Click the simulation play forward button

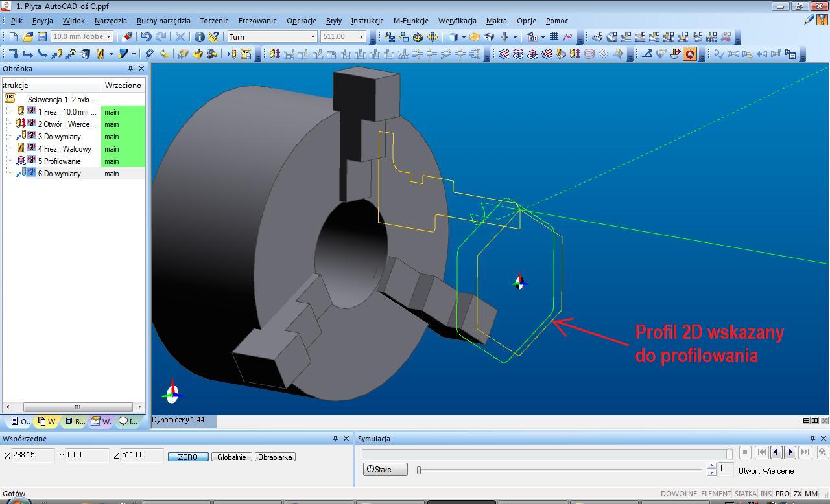[790, 452]
